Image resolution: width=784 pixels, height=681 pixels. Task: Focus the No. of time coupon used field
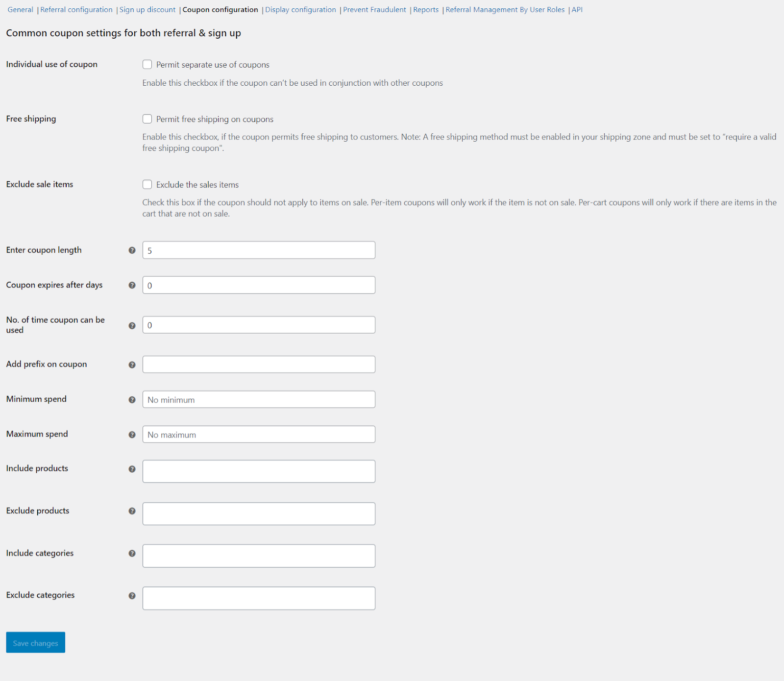coord(259,325)
